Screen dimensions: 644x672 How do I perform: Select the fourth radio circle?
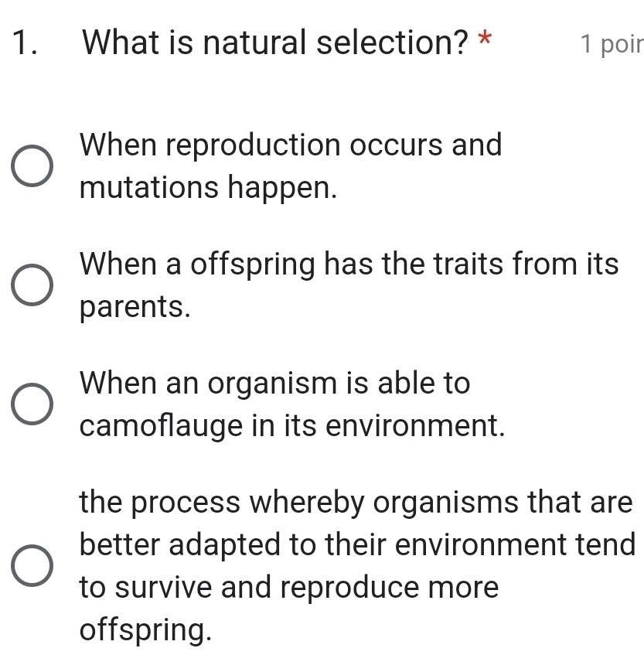[x=32, y=566]
